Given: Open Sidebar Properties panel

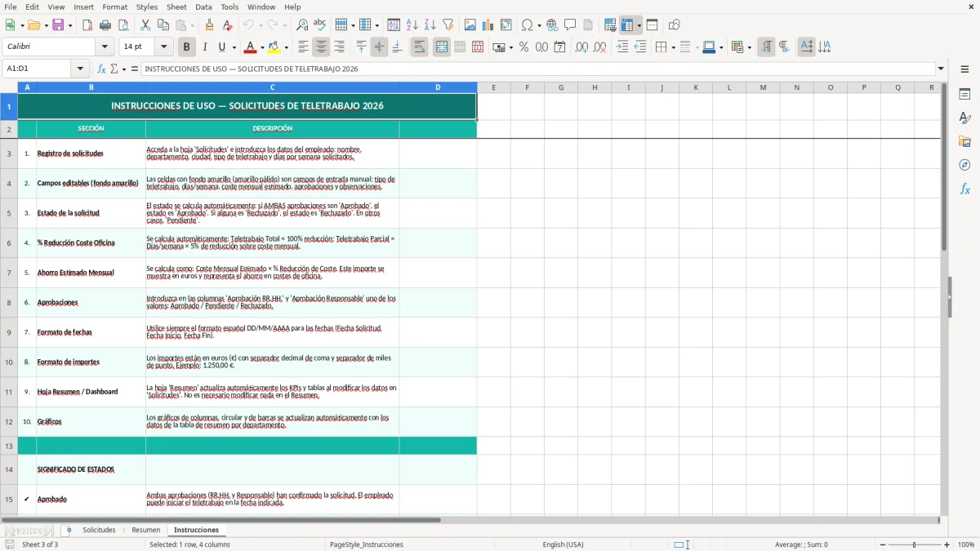Looking at the screenshot, I should [x=964, y=94].
